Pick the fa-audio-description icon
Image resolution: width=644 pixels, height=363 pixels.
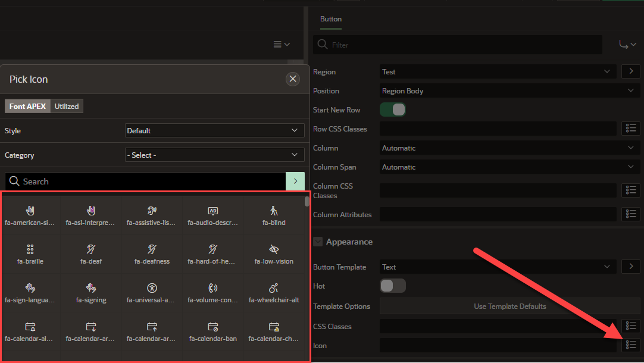coord(212,215)
